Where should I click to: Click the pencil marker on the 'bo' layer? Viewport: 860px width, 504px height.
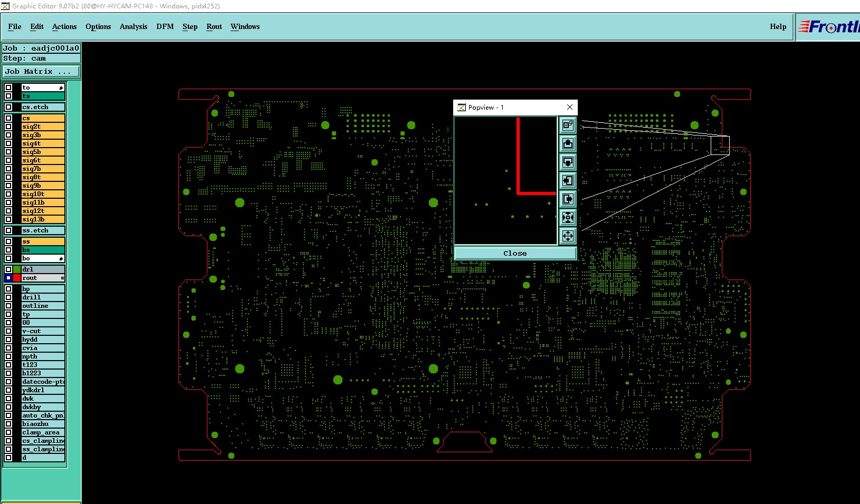tap(61, 258)
